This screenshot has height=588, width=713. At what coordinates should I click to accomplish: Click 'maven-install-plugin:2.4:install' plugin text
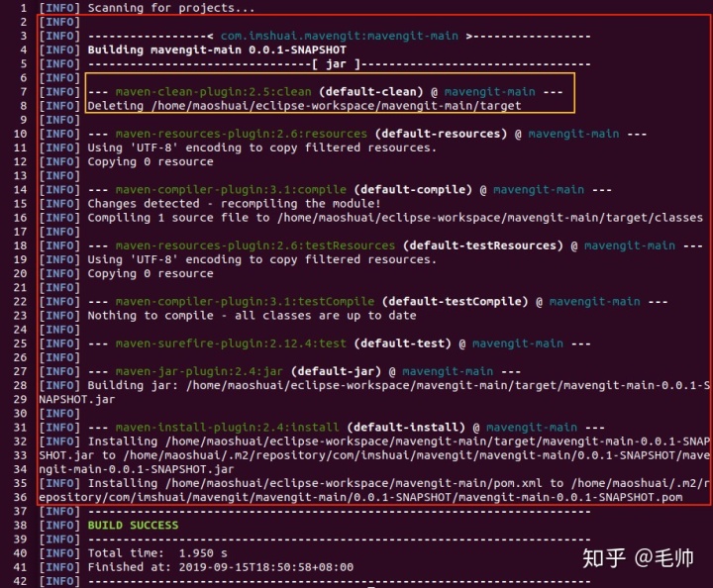pyautogui.click(x=227, y=428)
